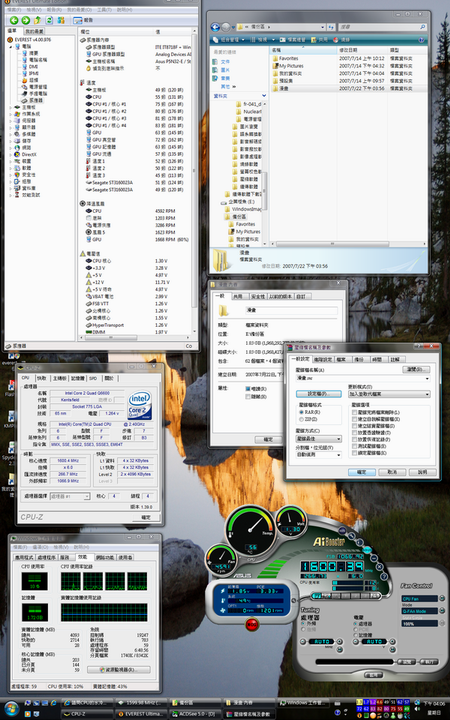This screenshot has width=450, height=720.
Task: Switch to 進階設定 tab in WinRAR dialog
Action: pos(323,359)
